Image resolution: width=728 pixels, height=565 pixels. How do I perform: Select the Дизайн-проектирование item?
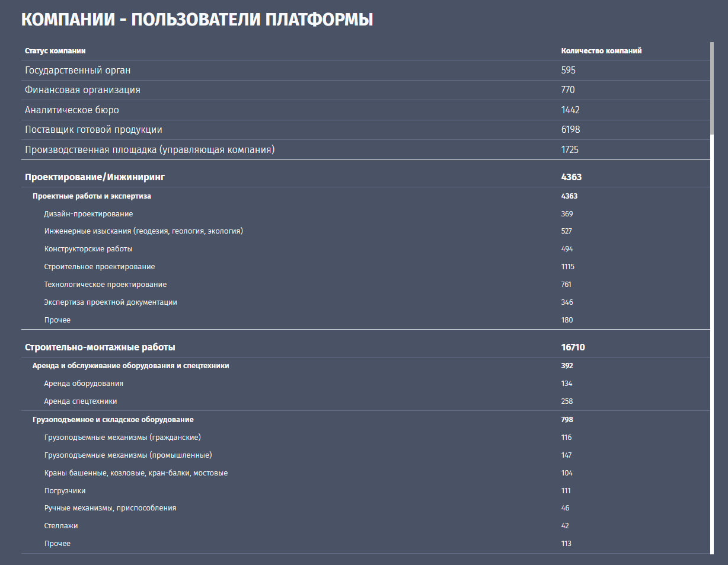pos(88,214)
